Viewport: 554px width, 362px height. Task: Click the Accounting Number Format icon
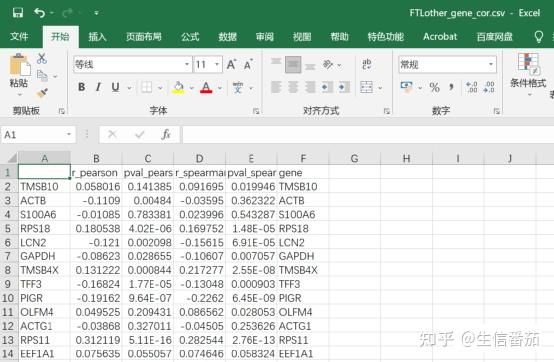[x=406, y=87]
